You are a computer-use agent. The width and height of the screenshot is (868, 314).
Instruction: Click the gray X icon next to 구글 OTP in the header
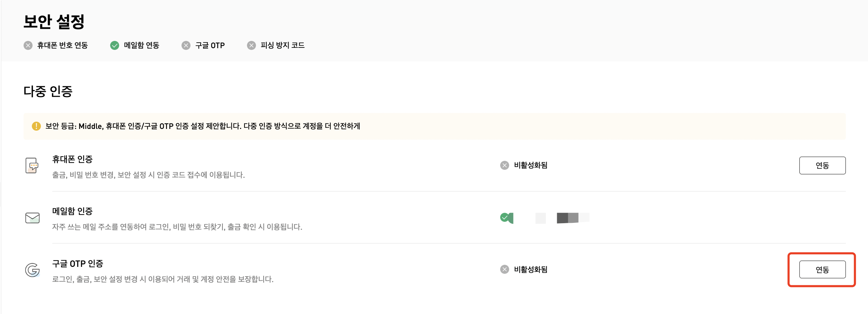click(186, 45)
